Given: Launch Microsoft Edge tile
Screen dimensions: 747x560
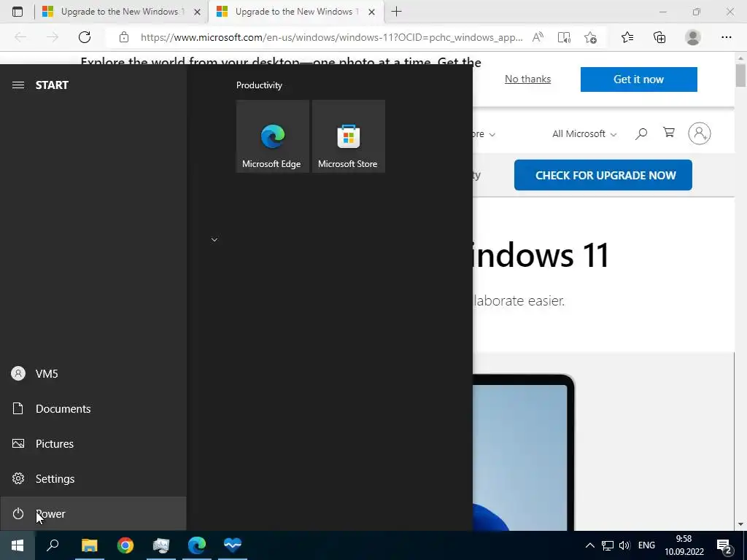Looking at the screenshot, I should (273, 136).
